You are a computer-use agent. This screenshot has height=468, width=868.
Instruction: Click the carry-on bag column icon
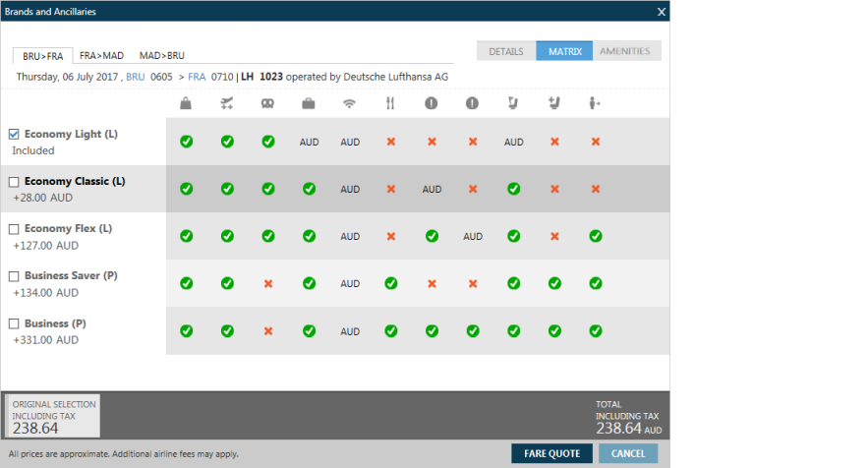[186, 103]
